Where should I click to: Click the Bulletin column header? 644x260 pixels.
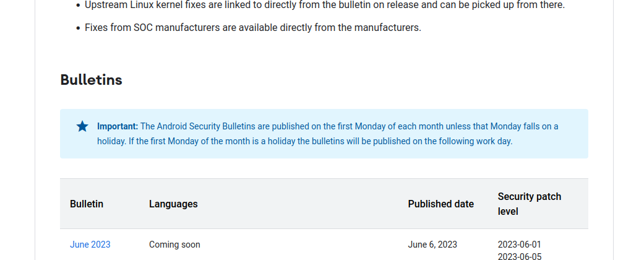coord(87,204)
